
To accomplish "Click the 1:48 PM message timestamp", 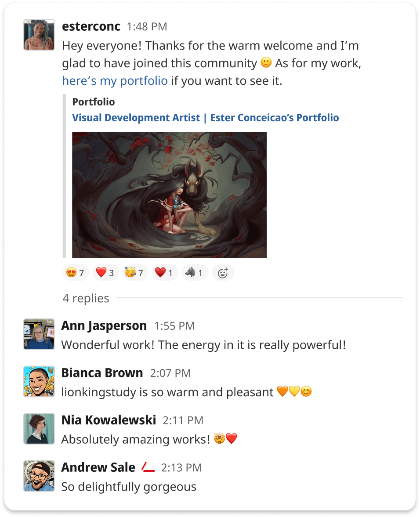I will 147,27.
